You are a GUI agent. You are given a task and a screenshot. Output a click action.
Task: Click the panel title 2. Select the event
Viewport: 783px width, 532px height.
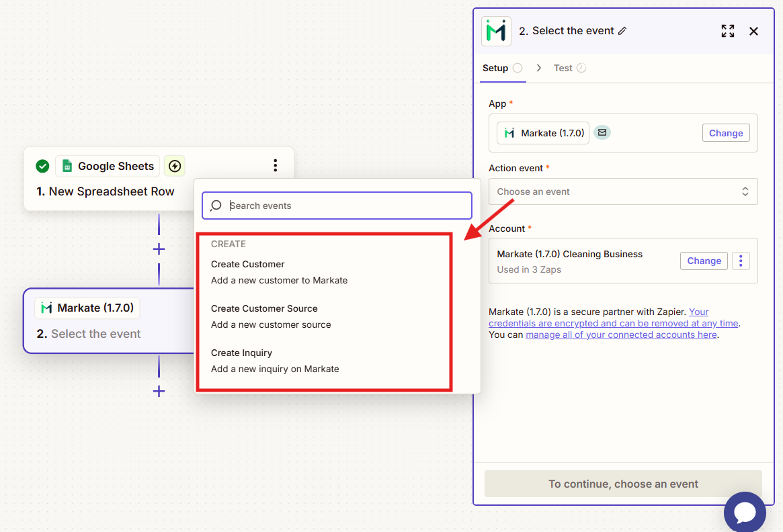coord(567,31)
